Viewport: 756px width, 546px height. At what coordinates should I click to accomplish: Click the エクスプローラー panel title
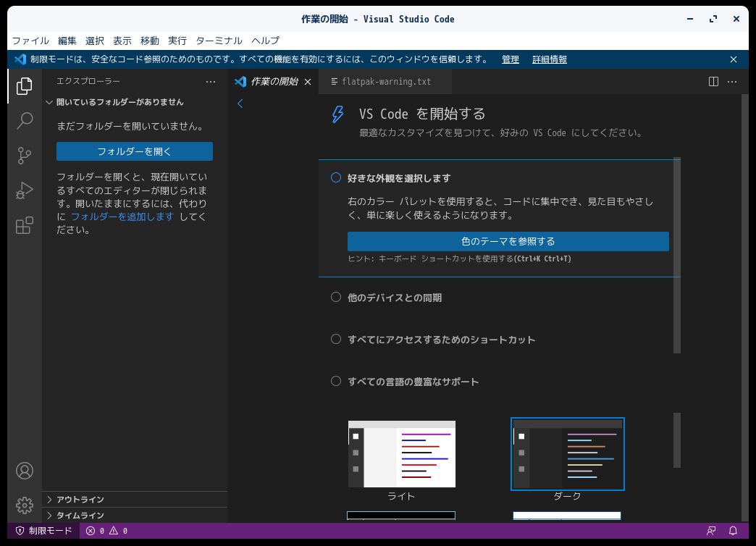(x=88, y=81)
